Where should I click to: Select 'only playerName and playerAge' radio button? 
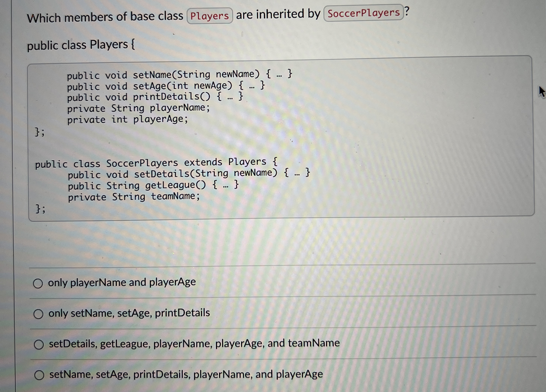click(38, 283)
